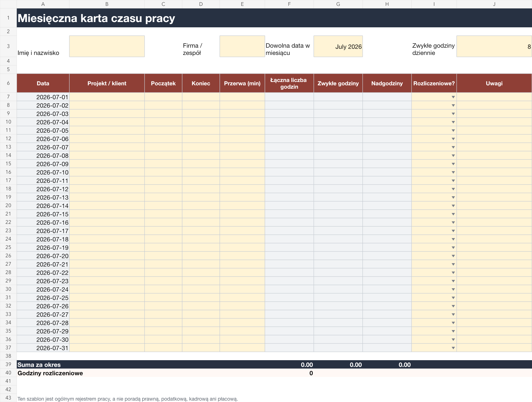Select column A header
532x402 pixels.
43,4
